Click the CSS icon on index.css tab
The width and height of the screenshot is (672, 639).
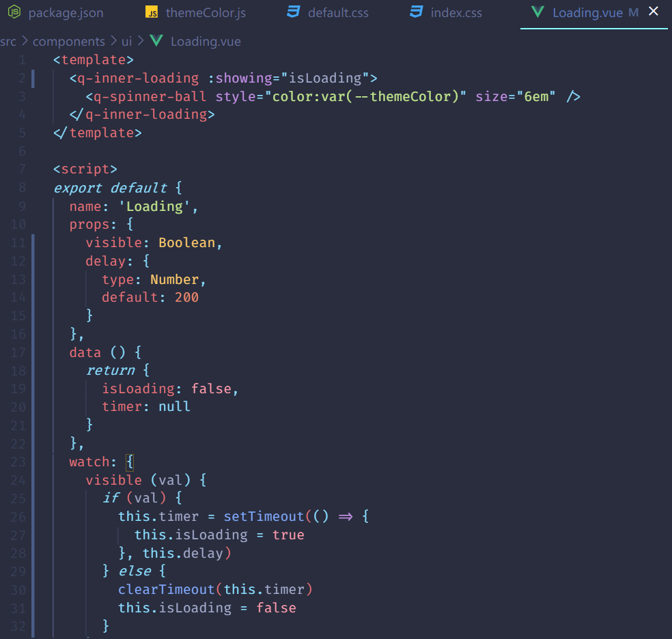coord(416,12)
